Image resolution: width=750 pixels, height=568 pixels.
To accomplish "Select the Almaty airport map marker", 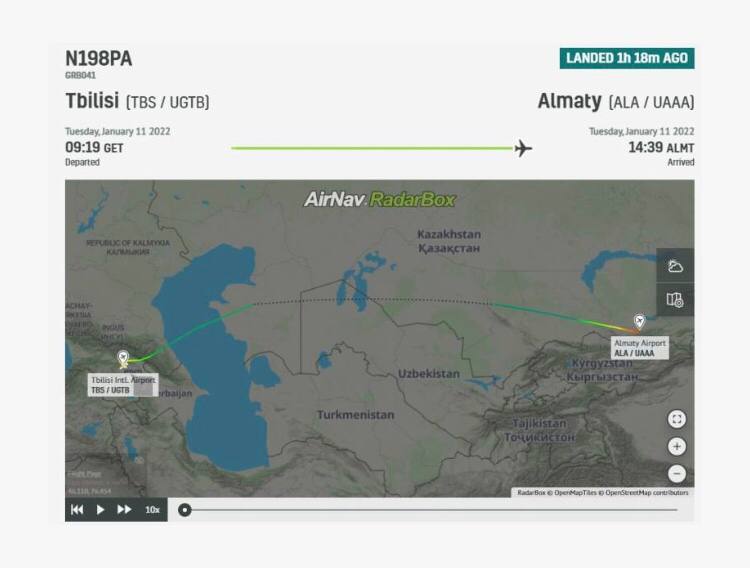I will 640,321.
